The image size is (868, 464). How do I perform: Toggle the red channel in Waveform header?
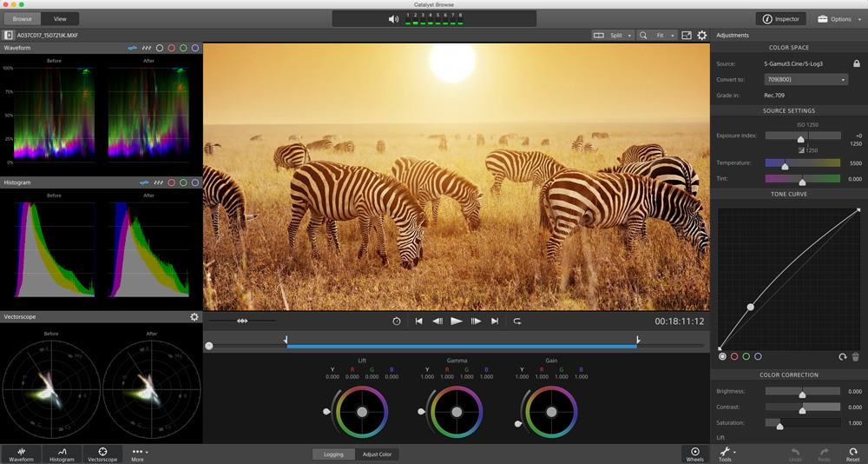pyautogui.click(x=171, y=48)
